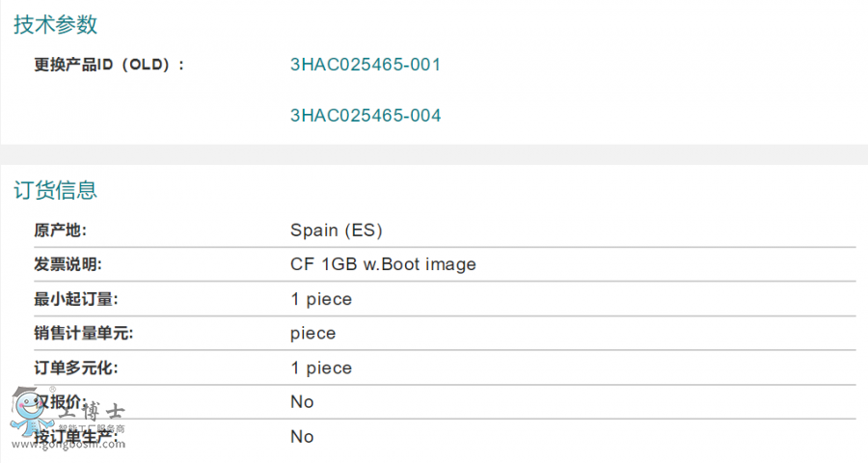The image size is (868, 463).
Task: Select the 最小起订量 value 1 piece
Action: (321, 299)
